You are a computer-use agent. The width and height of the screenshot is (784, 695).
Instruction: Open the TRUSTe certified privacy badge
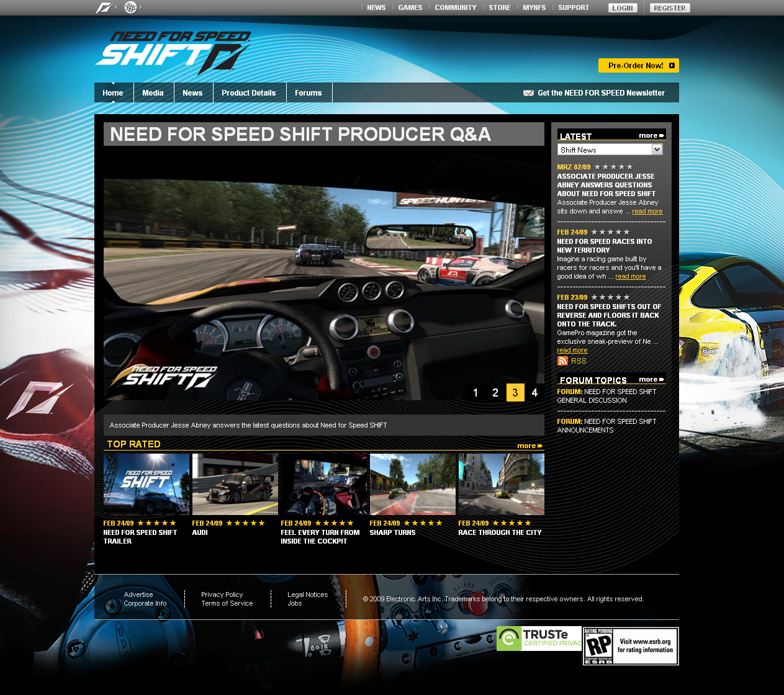pos(539,638)
